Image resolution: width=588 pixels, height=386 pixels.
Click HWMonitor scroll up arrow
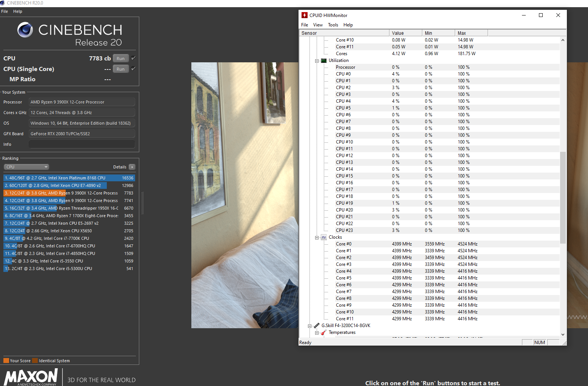tap(563, 40)
